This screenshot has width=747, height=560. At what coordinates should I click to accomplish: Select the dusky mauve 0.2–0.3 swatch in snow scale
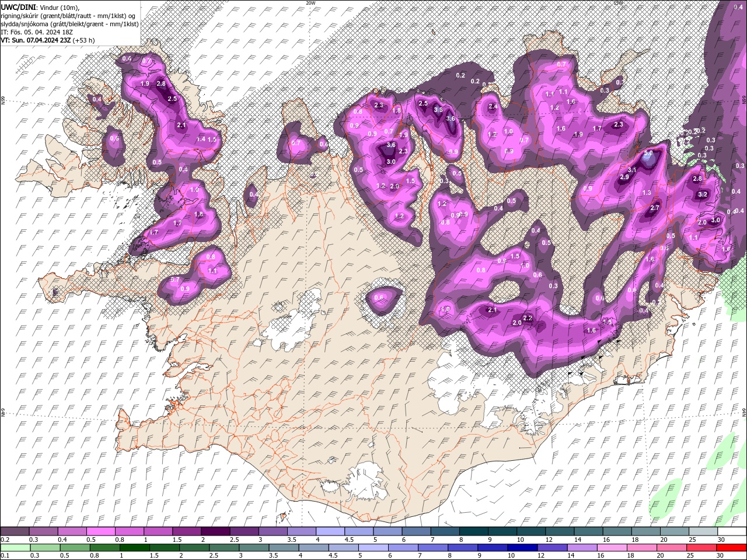pyautogui.click(x=15, y=532)
